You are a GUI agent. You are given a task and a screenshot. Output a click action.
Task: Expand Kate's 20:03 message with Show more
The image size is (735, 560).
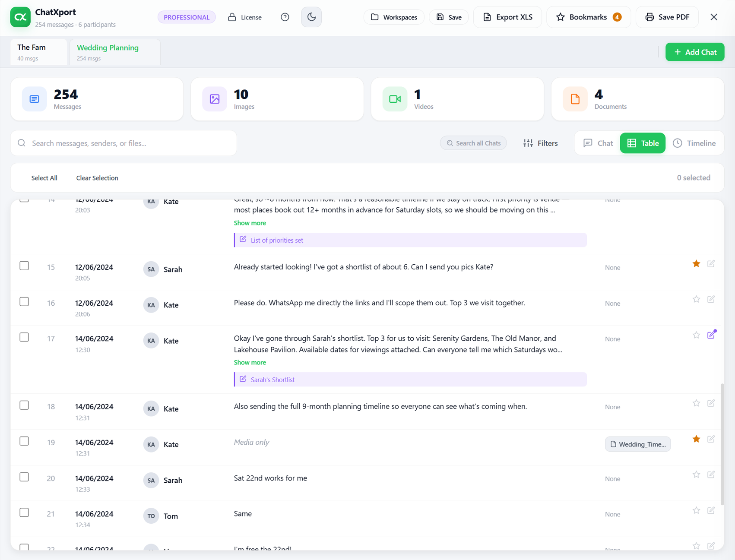[250, 223]
